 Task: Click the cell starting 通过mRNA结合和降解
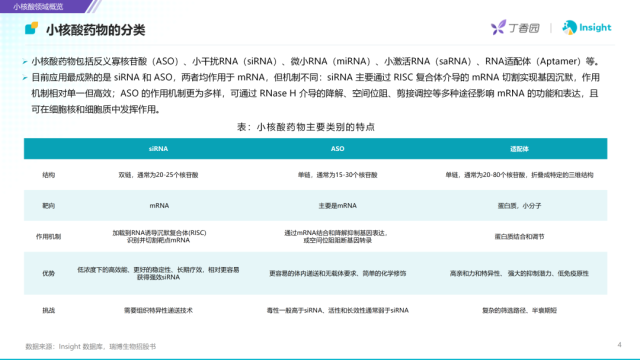tap(337, 236)
